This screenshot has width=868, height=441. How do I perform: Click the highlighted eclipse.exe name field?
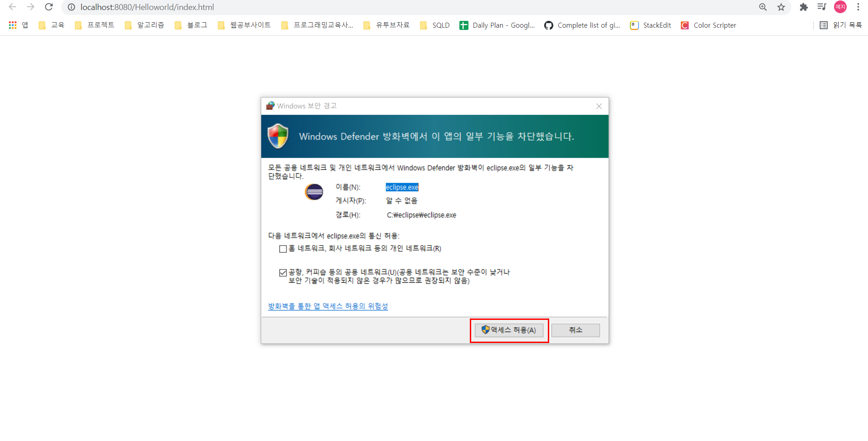402,187
